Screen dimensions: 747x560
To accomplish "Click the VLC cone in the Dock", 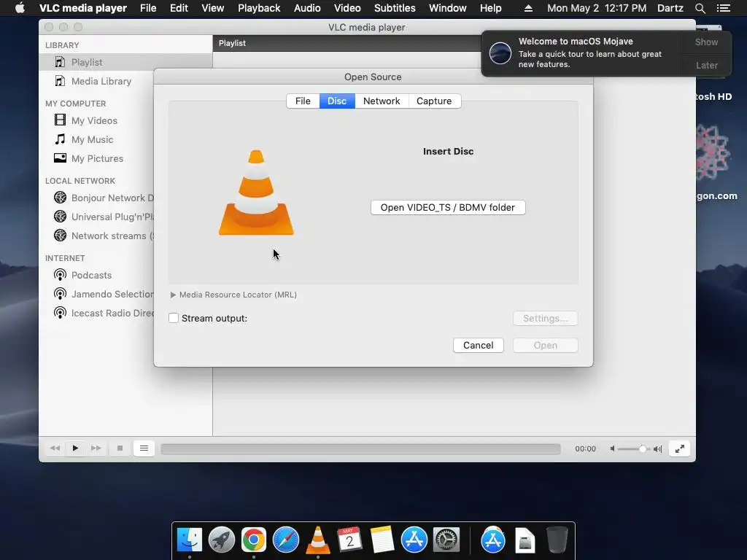I will point(318,540).
